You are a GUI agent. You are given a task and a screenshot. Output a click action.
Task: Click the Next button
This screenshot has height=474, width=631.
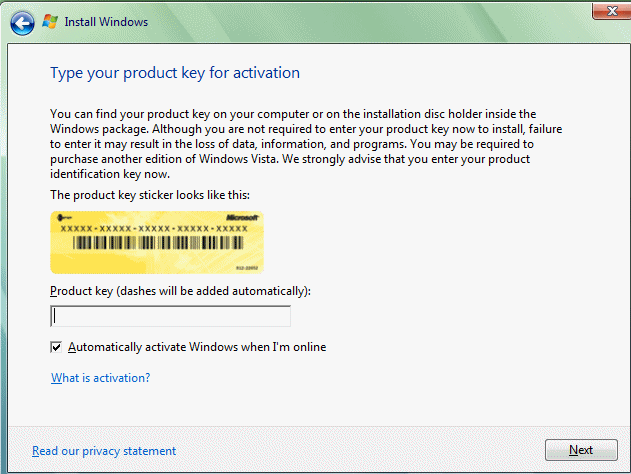581,450
